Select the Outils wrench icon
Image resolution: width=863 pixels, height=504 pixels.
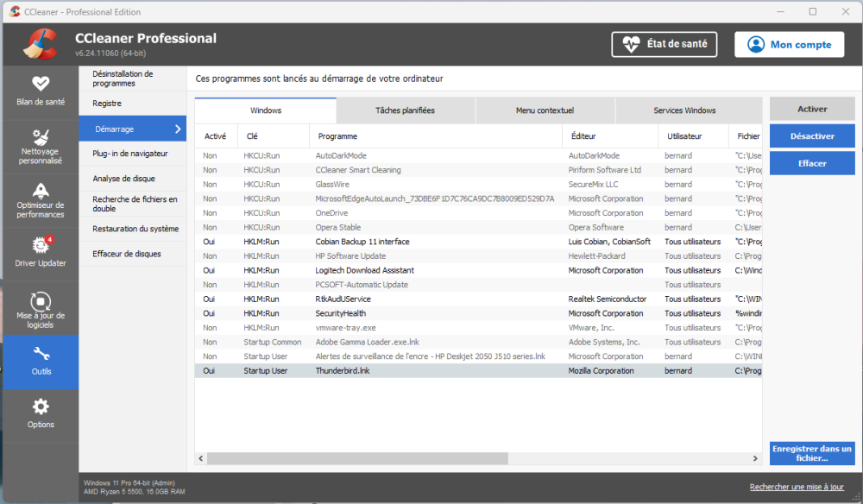tap(41, 354)
